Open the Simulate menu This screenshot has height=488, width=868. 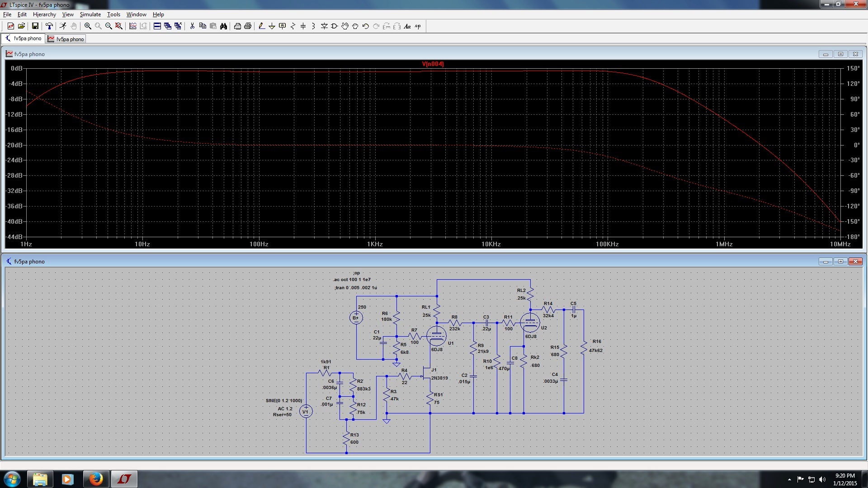click(x=90, y=14)
